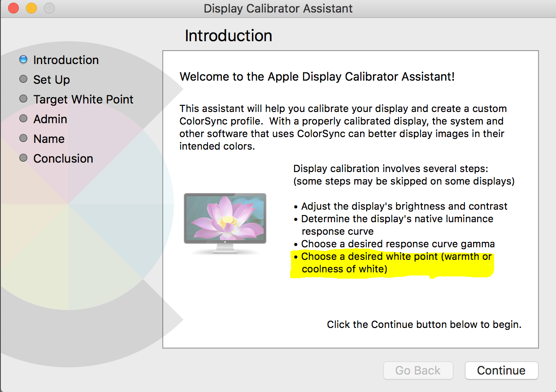Click 'Determine the display's native luminance' bullet

coord(394,225)
